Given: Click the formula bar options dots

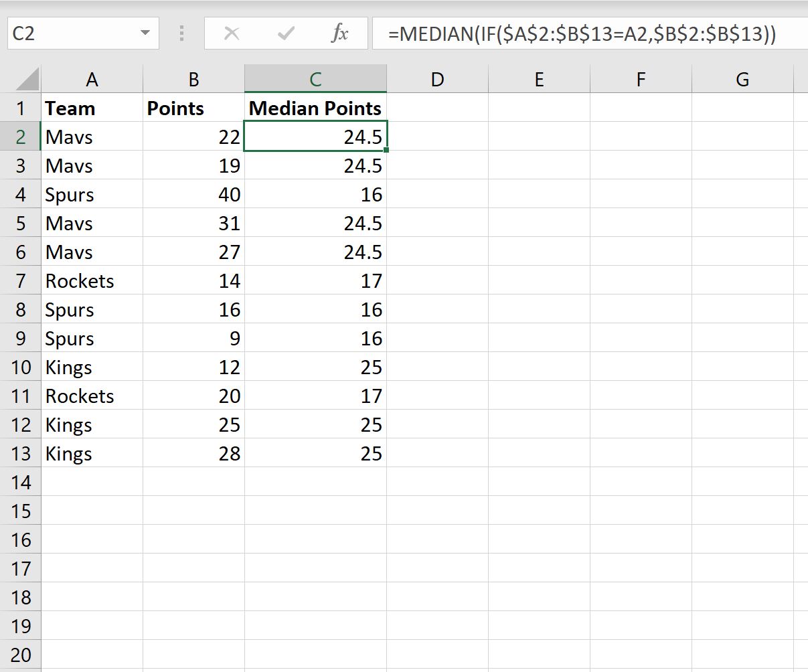Looking at the screenshot, I should tap(181, 33).
